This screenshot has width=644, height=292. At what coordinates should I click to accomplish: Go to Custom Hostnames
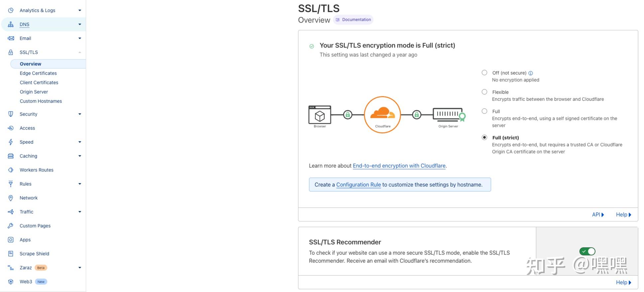tap(41, 101)
